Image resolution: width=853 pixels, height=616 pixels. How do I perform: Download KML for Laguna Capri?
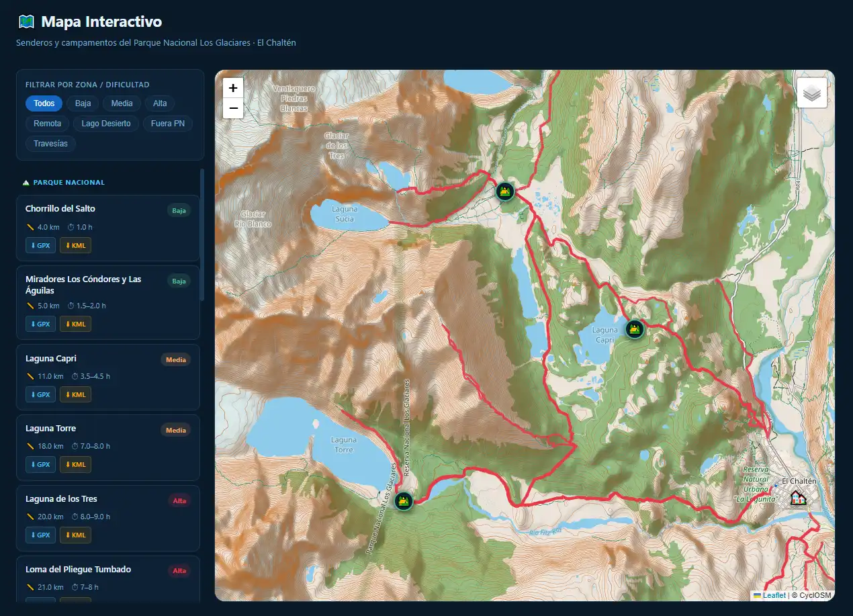coord(75,395)
